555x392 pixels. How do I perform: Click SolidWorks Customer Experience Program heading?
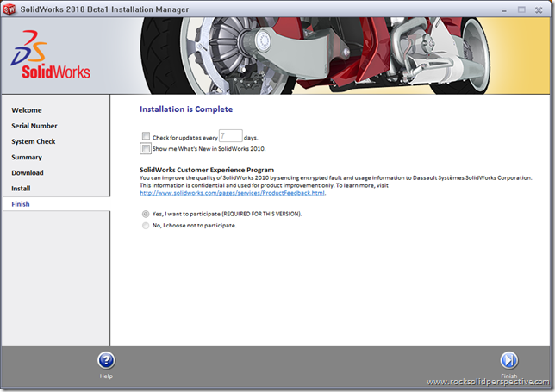(207, 170)
